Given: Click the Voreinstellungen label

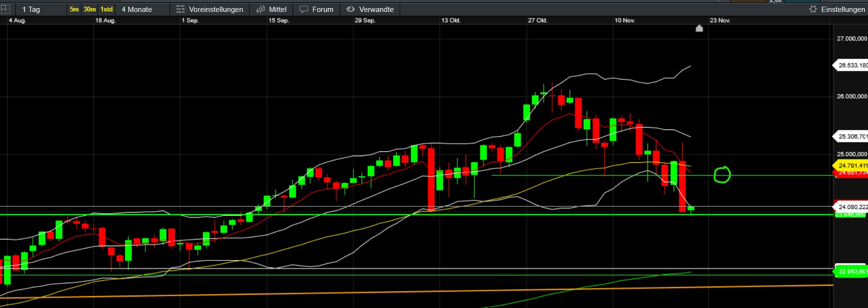Looking at the screenshot, I should click(216, 10).
